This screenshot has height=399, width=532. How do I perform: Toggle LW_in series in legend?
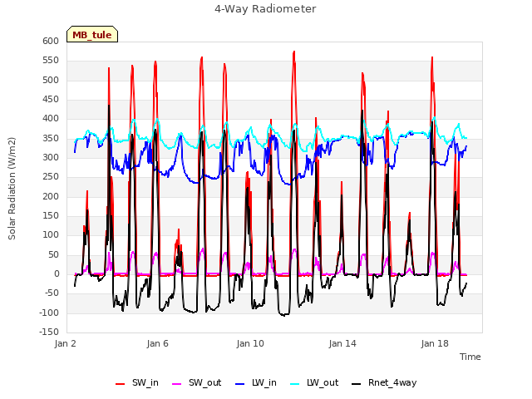click(x=256, y=382)
